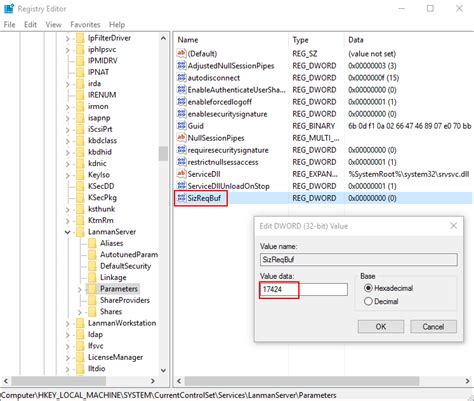Click the EnableAuthenticateUserSharing value icon
474x401 pixels.
click(181, 90)
